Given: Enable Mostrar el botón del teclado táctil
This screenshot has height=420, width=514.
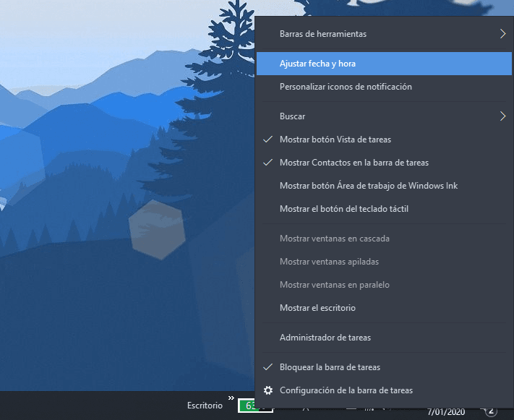Looking at the screenshot, I should 384,209.
